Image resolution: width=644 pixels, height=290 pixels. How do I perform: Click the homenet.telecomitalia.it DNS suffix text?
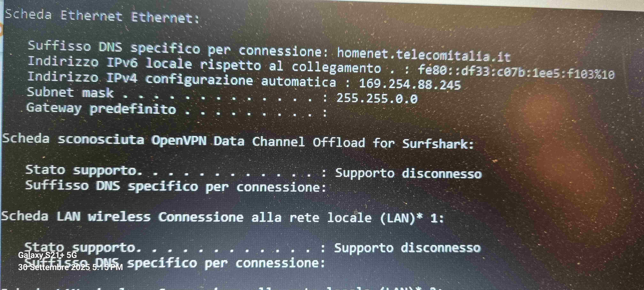click(x=423, y=55)
